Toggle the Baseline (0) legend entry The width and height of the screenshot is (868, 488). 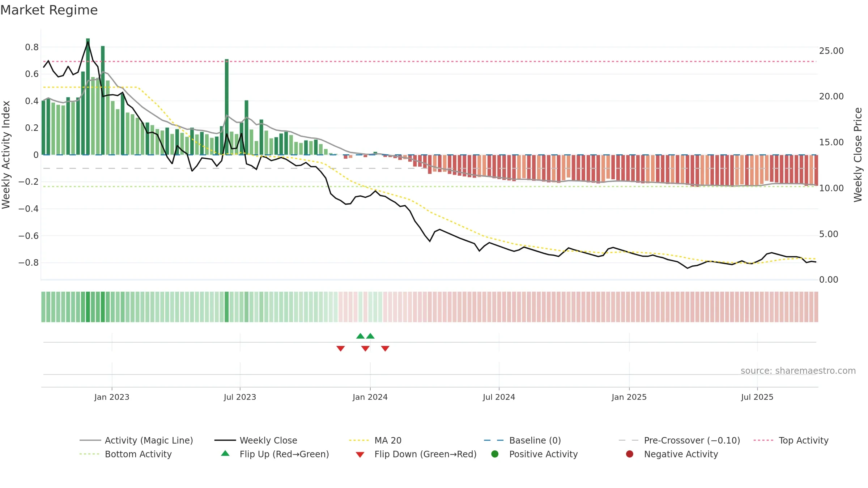[522, 440]
